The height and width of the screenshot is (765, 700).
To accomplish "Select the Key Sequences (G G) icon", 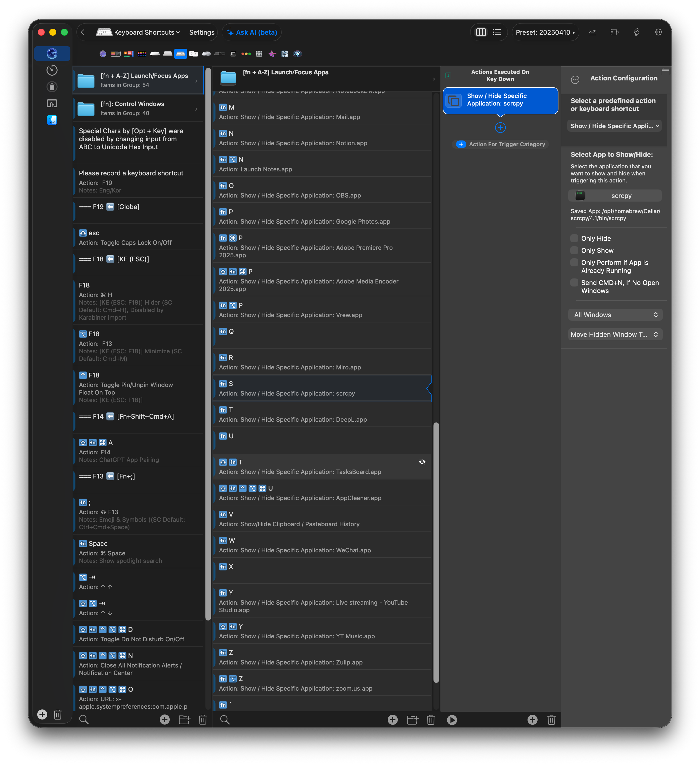I will click(x=194, y=54).
